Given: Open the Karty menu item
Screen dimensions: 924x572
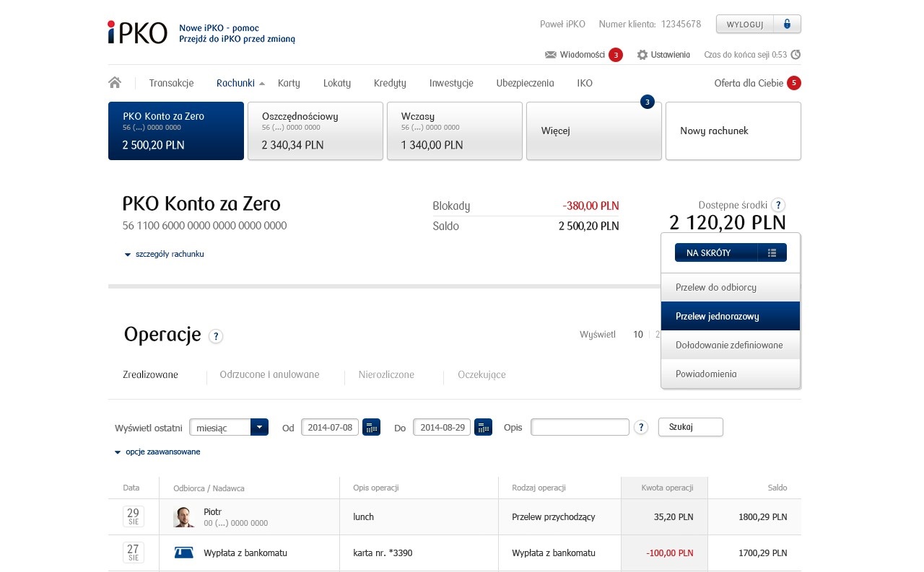Looking at the screenshot, I should pos(289,83).
